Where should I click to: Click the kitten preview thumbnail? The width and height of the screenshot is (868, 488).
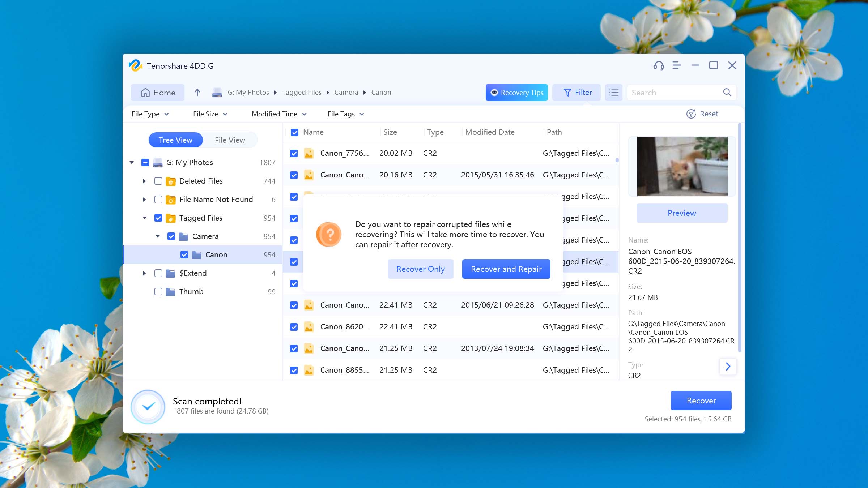[682, 166]
